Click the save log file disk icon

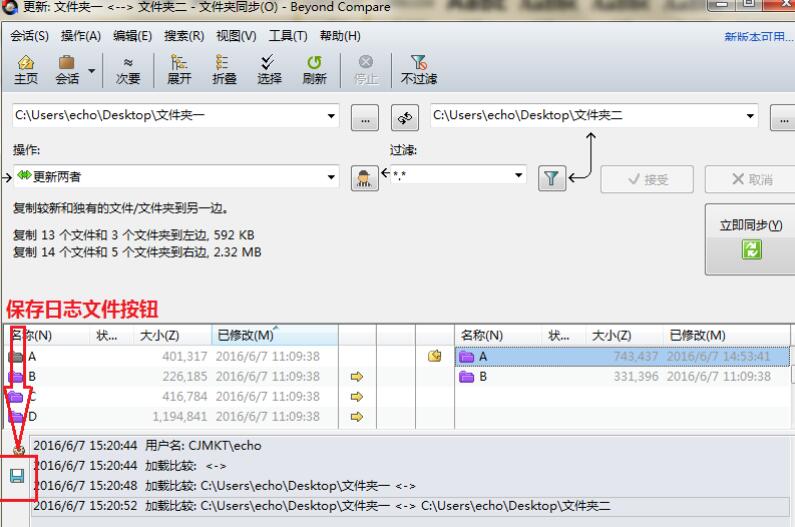click(x=17, y=476)
